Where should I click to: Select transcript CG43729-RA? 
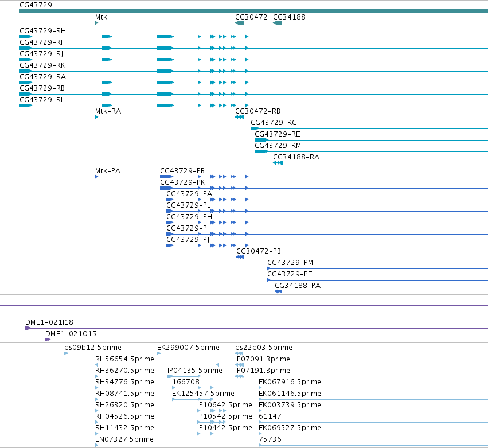coord(42,77)
